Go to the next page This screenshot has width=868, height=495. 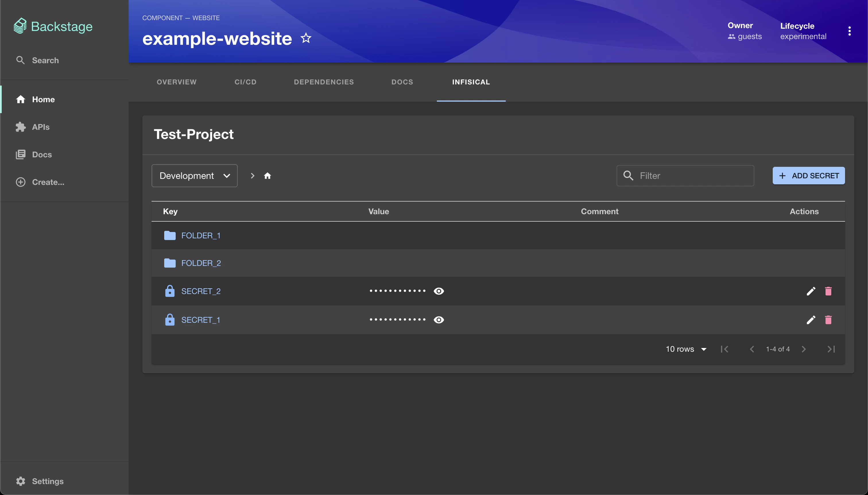tap(803, 349)
